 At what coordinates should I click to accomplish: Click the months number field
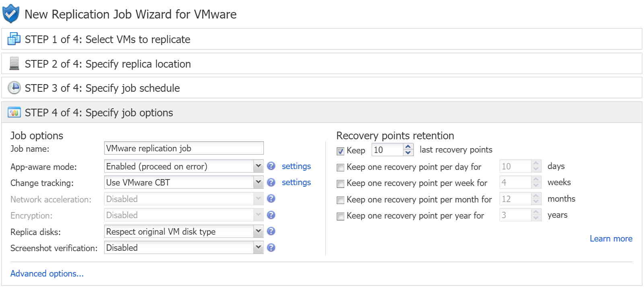515,199
